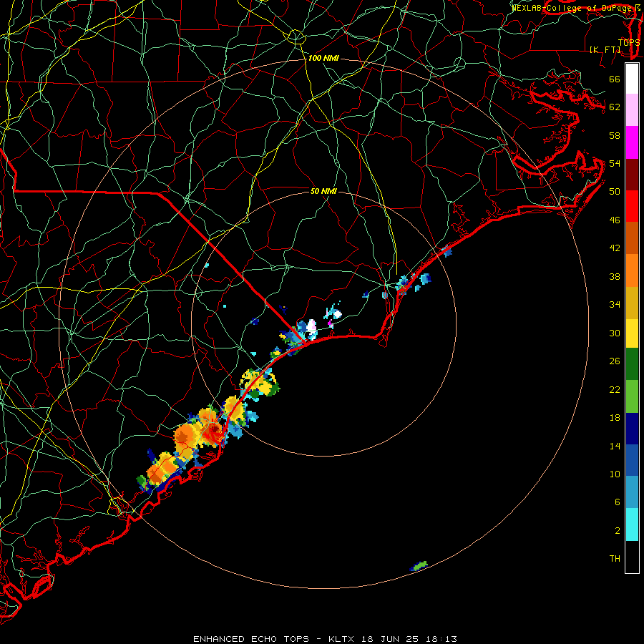Click the "KLTX" radar site identifier

click(343, 639)
